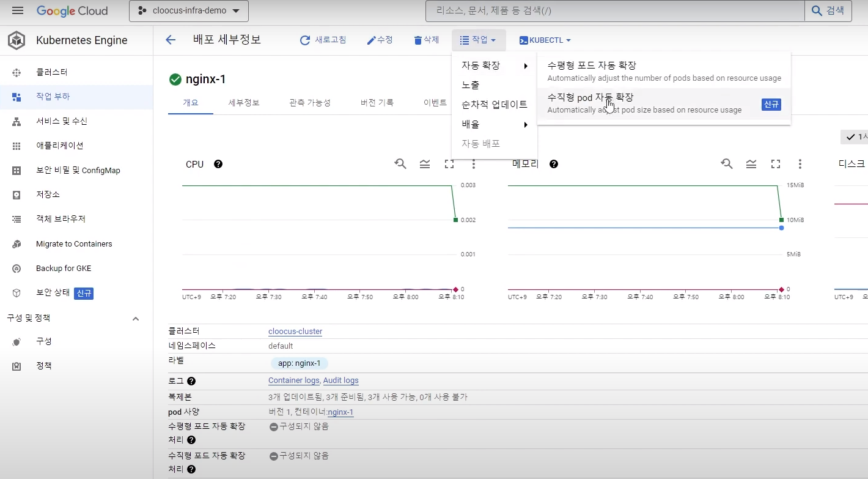
Task: Switch to the 관측 가능성 tab
Action: tap(310, 102)
